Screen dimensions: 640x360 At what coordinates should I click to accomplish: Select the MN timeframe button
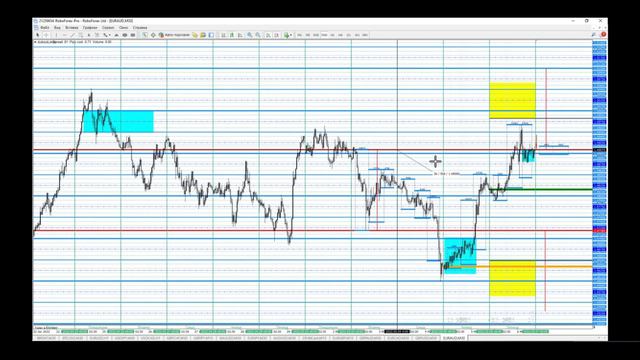[365, 35]
